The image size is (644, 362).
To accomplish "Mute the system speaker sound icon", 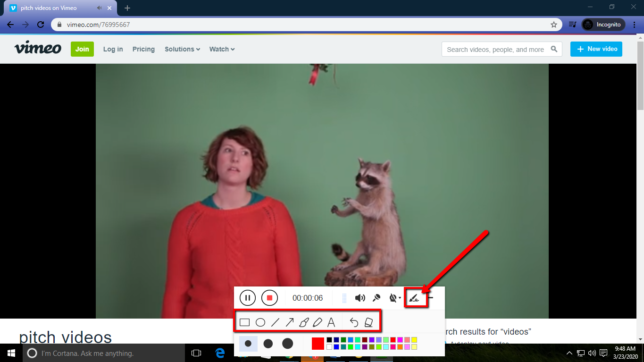I will 360,298.
